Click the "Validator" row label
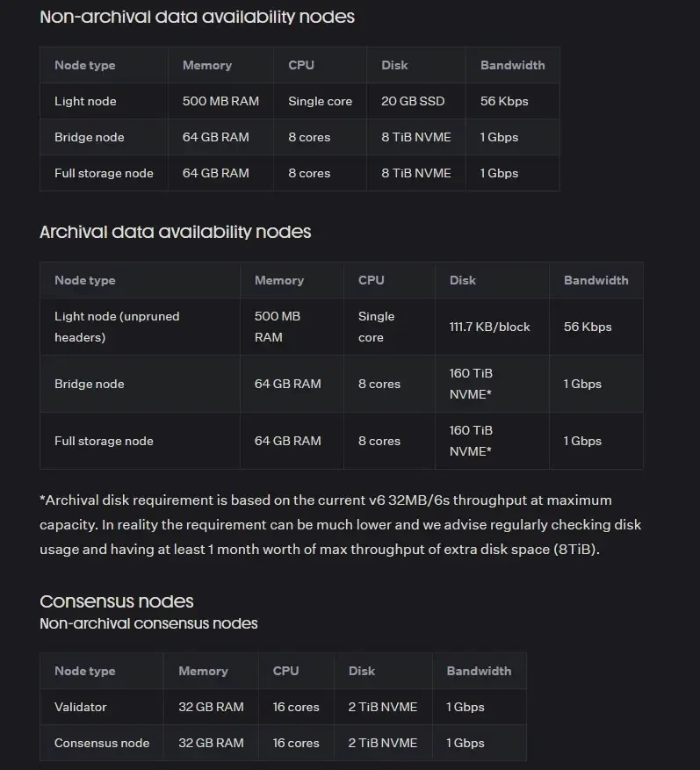Screen dimensions: 700x770 pos(80,707)
